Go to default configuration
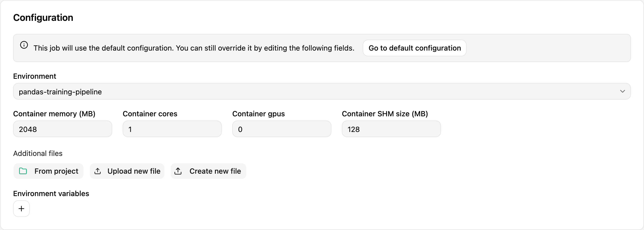 click(x=415, y=48)
